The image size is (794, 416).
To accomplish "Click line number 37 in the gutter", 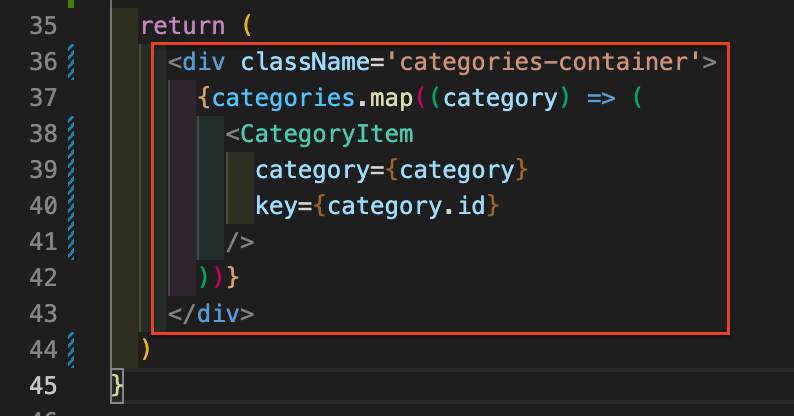I will [43, 98].
